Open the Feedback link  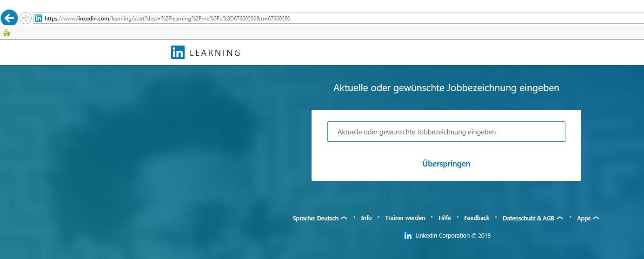(477, 218)
